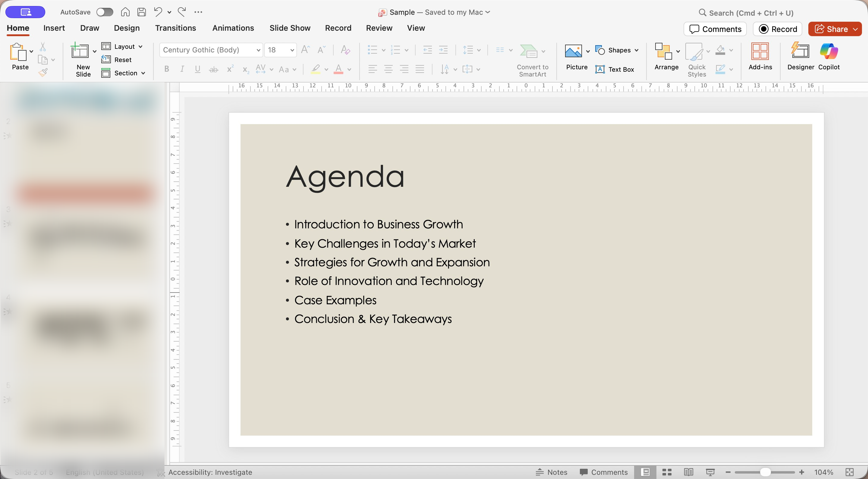
Task: Click the Comments button at top right
Action: click(715, 29)
